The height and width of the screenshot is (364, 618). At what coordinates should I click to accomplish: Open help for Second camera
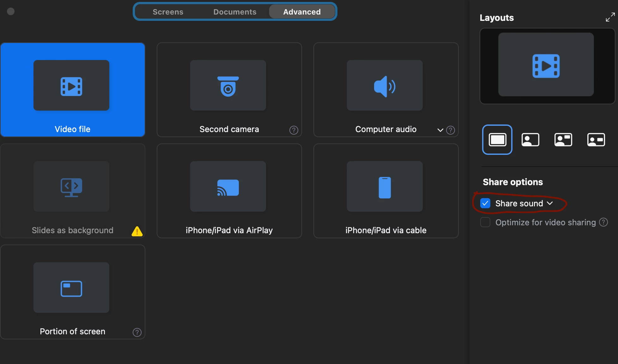(294, 130)
